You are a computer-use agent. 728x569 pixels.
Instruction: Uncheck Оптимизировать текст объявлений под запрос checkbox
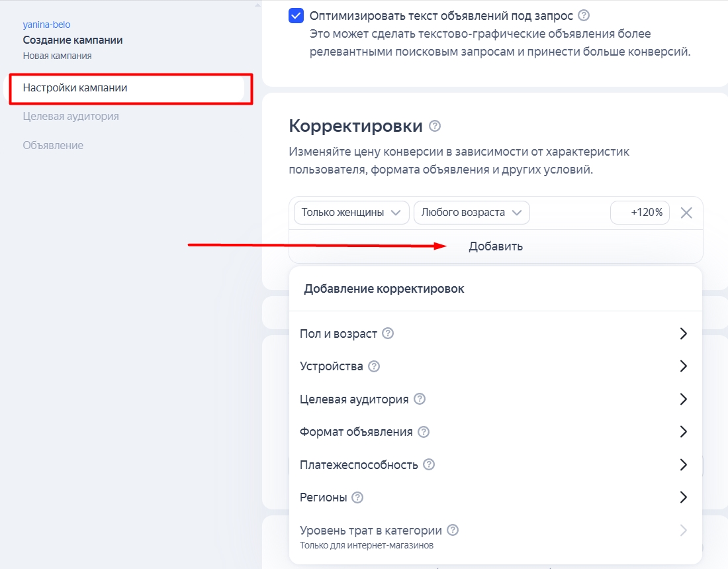[x=296, y=16]
